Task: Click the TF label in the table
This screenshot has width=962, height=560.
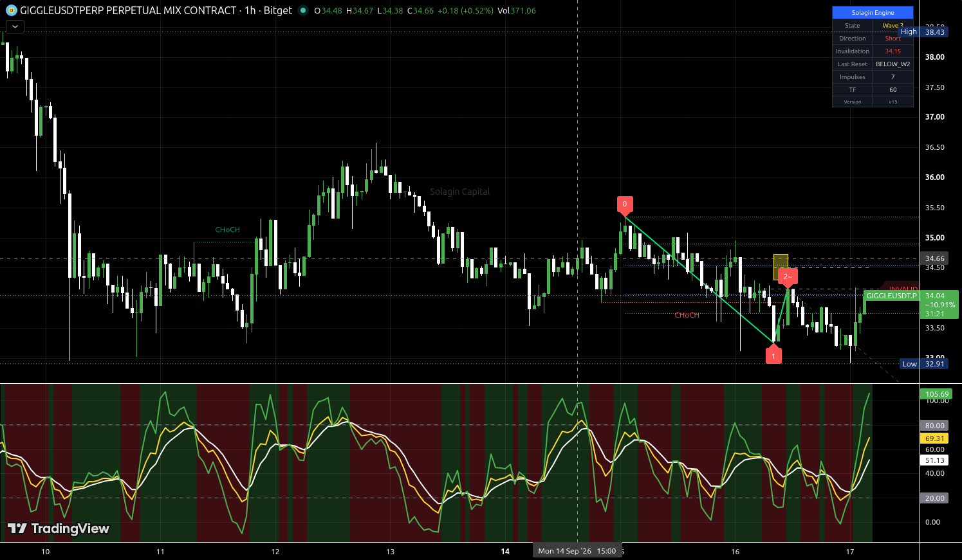Action: tap(852, 90)
